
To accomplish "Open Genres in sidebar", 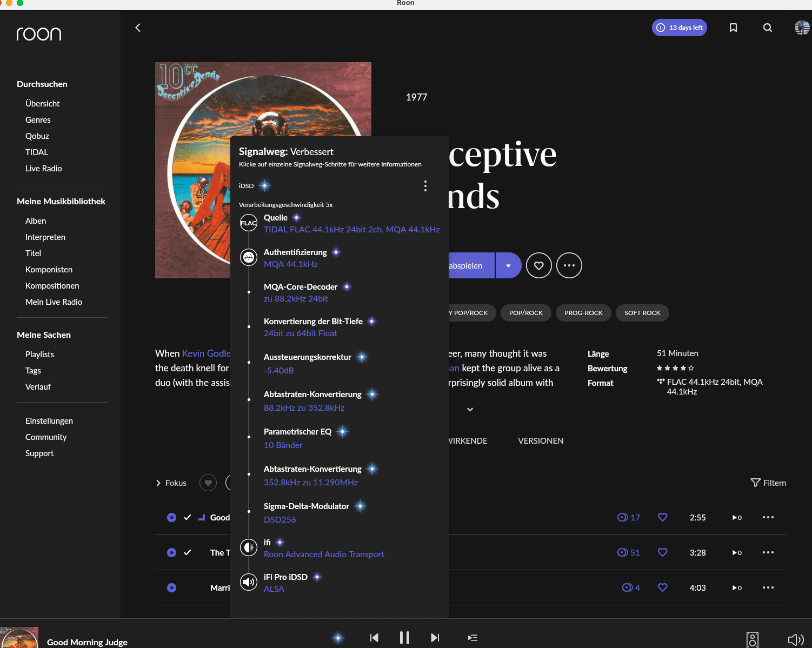I will pos(38,119).
